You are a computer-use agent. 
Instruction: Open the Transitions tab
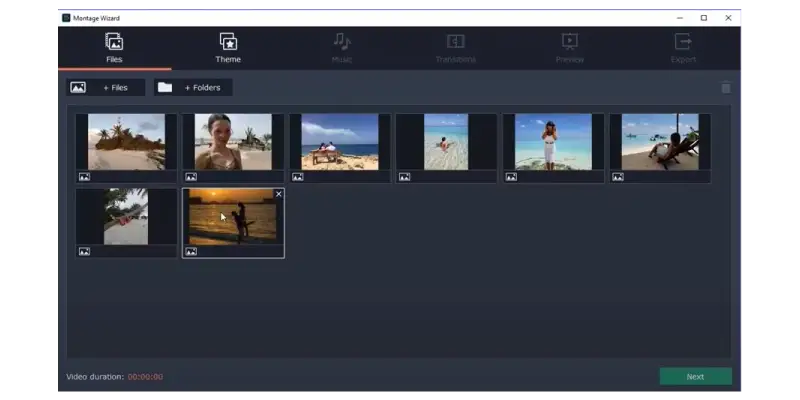(x=455, y=48)
